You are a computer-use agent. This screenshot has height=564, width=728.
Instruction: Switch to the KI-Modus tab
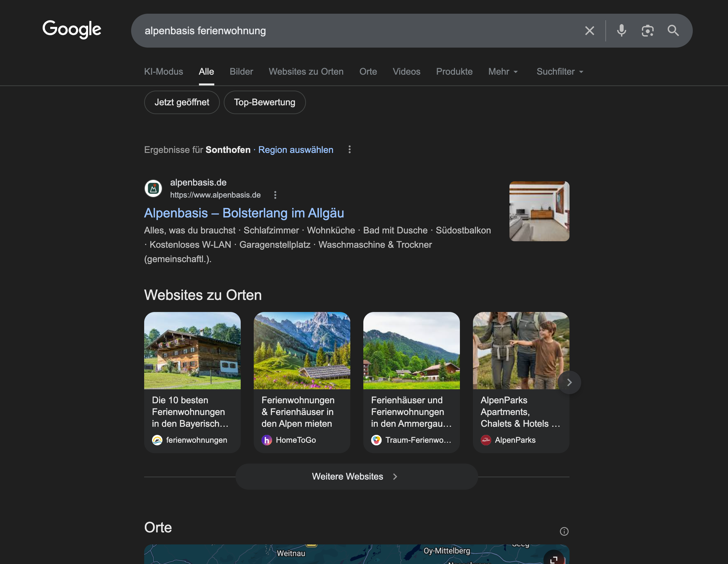[x=163, y=72]
